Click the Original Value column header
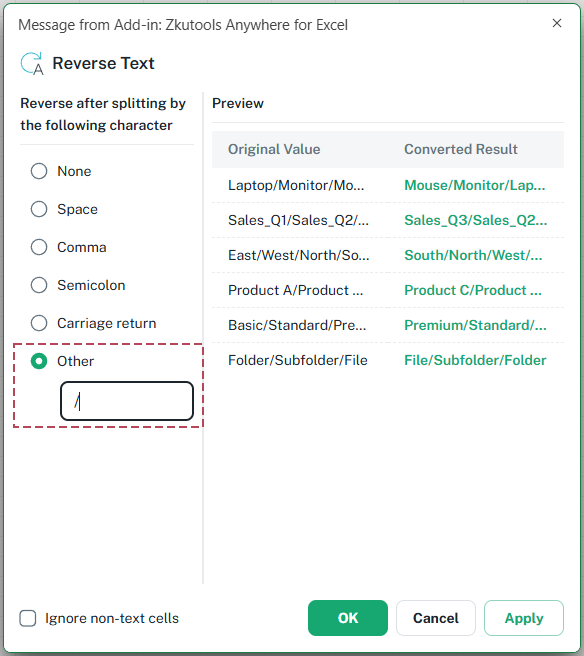 274,149
